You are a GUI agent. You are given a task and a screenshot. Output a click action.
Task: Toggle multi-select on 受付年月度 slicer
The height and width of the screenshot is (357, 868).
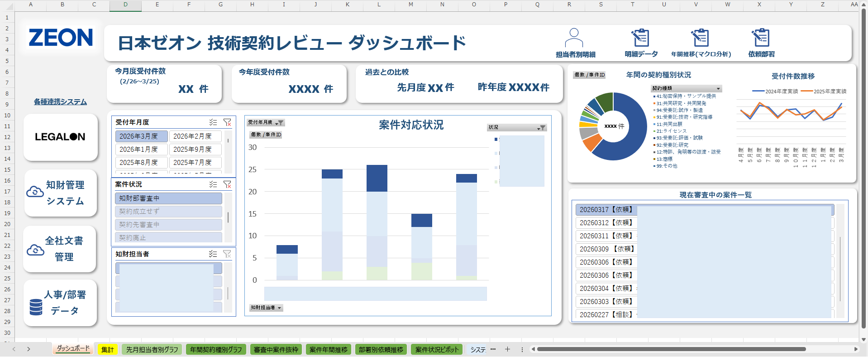pos(213,122)
